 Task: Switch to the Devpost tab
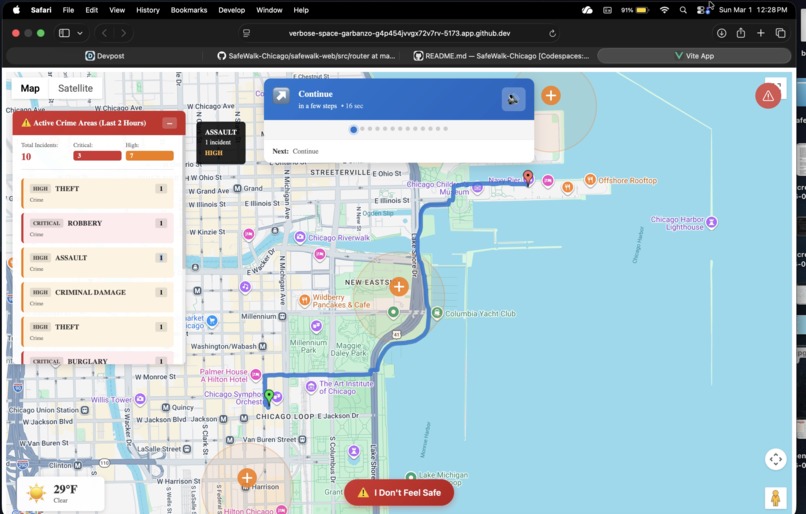point(105,56)
